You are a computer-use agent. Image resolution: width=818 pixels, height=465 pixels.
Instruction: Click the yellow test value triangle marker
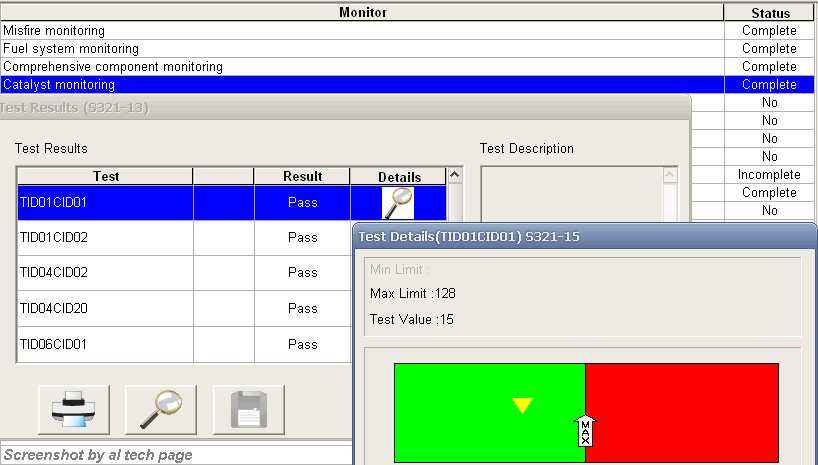[522, 405]
